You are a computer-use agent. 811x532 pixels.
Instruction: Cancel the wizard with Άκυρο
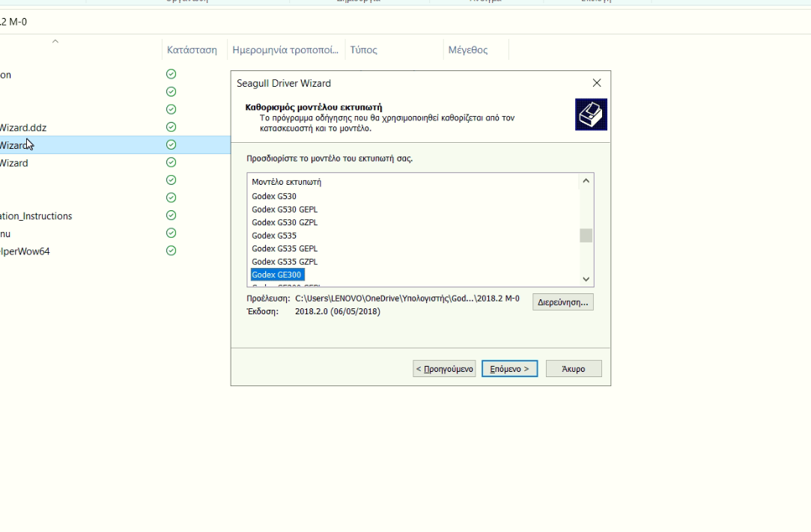pyautogui.click(x=574, y=369)
